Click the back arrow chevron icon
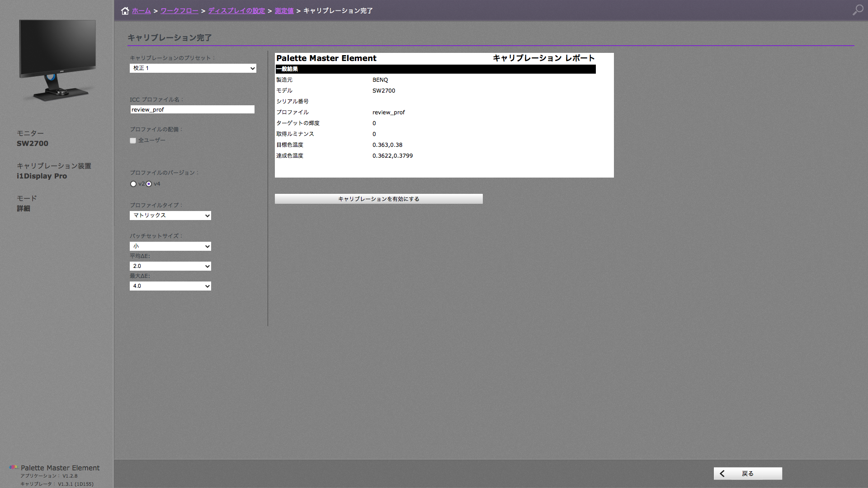Viewport: 868px width, 488px height. (722, 474)
